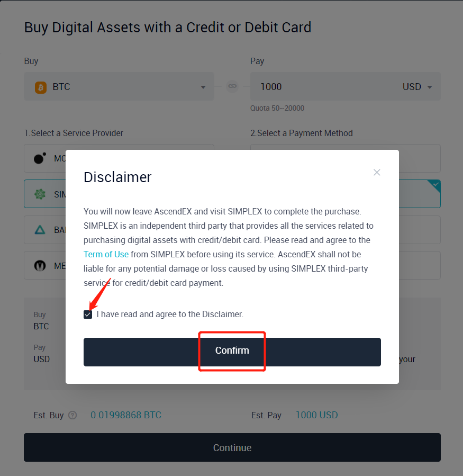Close the Disclaimer dialog with the X

[377, 173]
